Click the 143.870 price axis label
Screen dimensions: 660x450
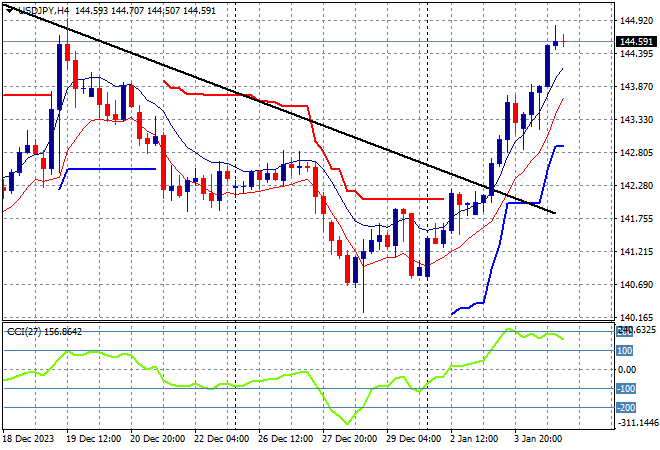(x=637, y=87)
